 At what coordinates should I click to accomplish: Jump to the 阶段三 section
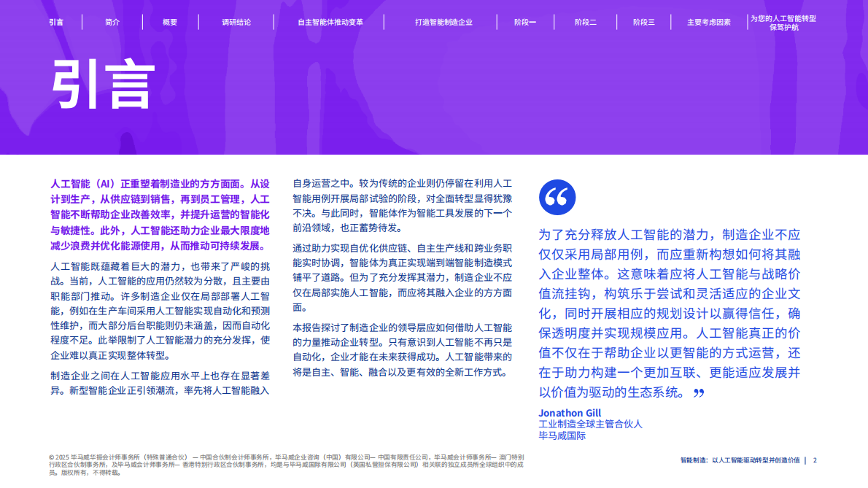pyautogui.click(x=643, y=22)
